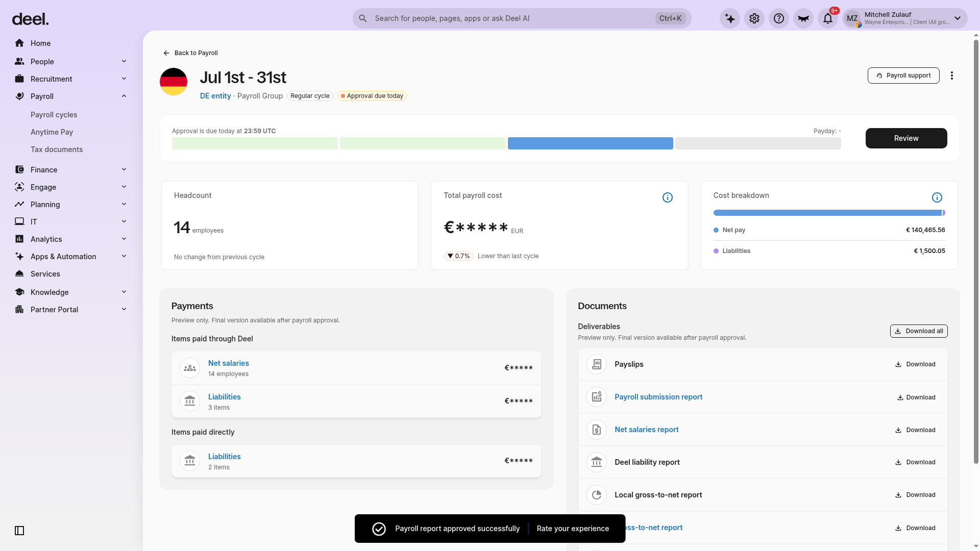The height and width of the screenshot is (551, 980).
Task: Click the Cost breakdown bar
Action: (829, 213)
